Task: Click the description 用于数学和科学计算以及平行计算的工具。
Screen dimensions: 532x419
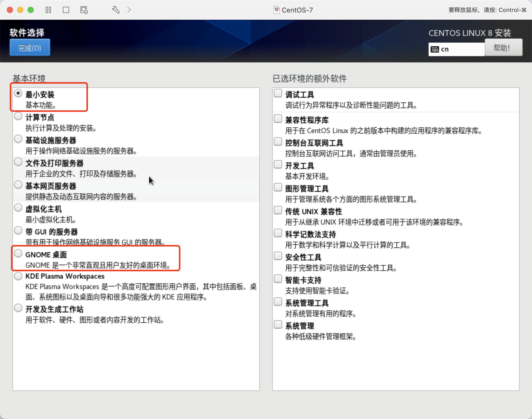Action: (x=348, y=245)
